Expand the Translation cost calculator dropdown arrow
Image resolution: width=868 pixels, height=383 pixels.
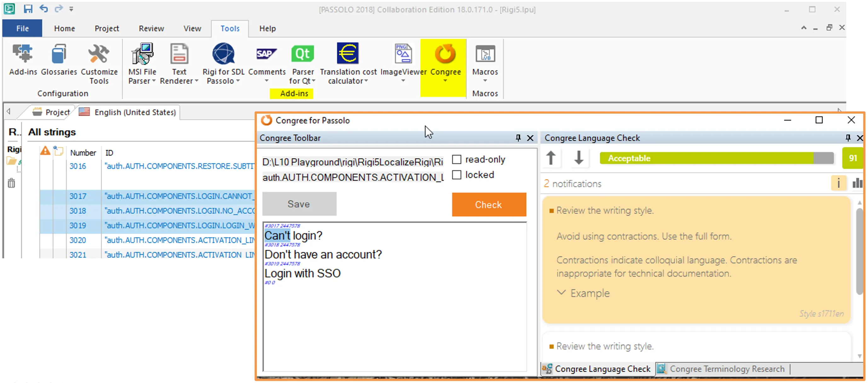pos(366,81)
